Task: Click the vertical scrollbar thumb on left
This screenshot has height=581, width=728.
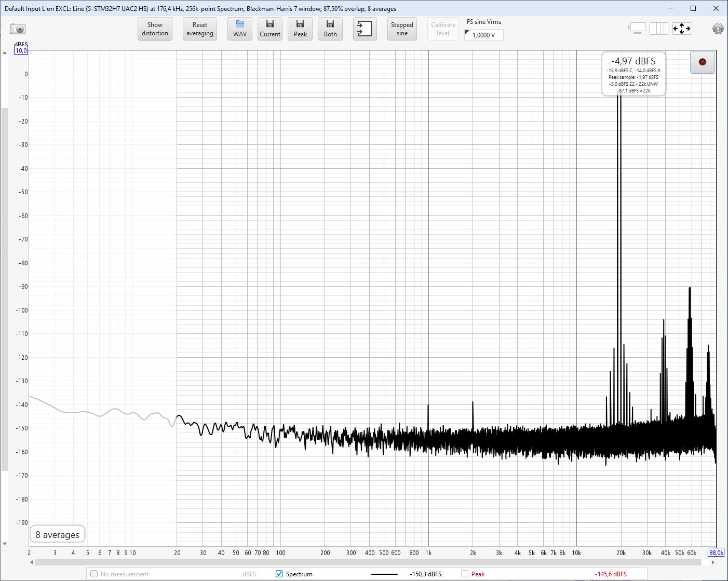Action: tap(5, 289)
